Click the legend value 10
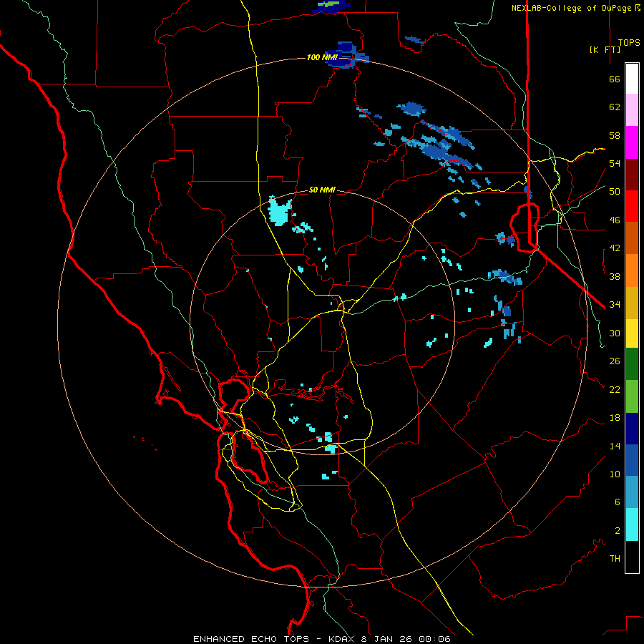 click(615, 474)
